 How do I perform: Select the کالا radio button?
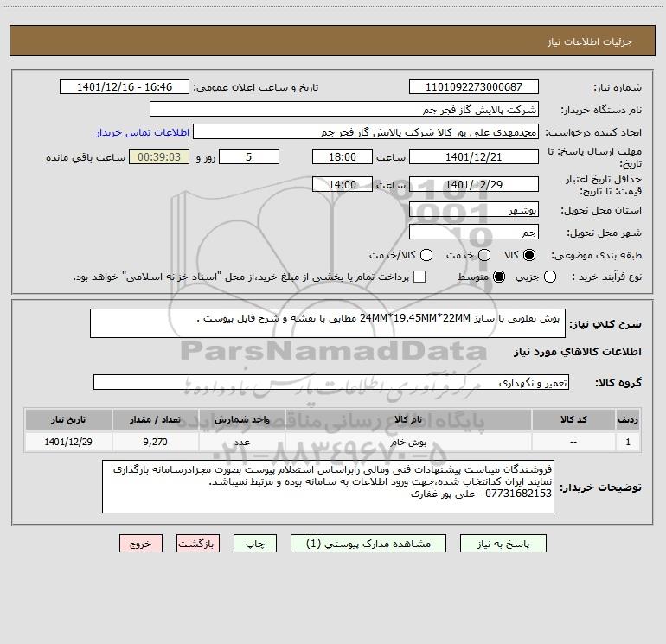click(x=529, y=255)
